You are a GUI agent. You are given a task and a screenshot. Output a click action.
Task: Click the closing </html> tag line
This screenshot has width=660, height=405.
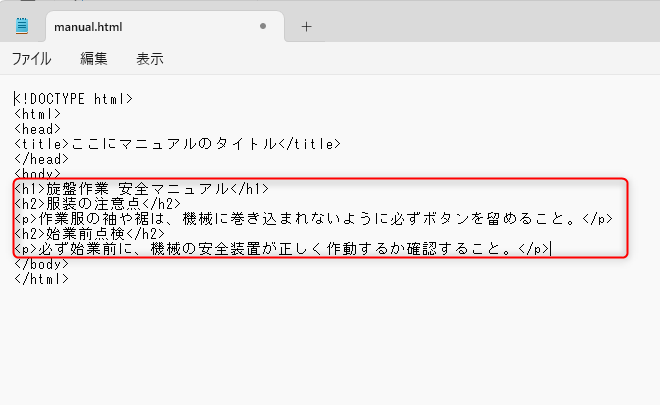[x=41, y=279]
